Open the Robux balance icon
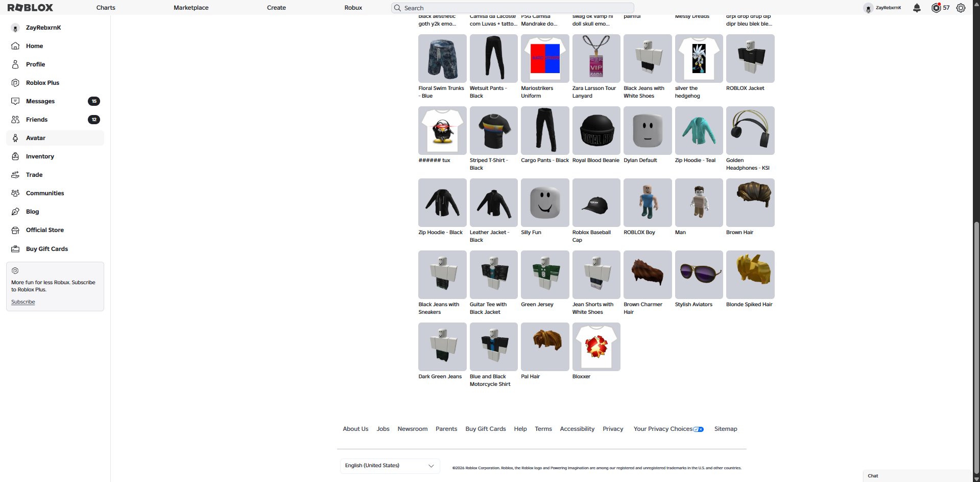Screen dimensions: 980x482 (x=936, y=8)
